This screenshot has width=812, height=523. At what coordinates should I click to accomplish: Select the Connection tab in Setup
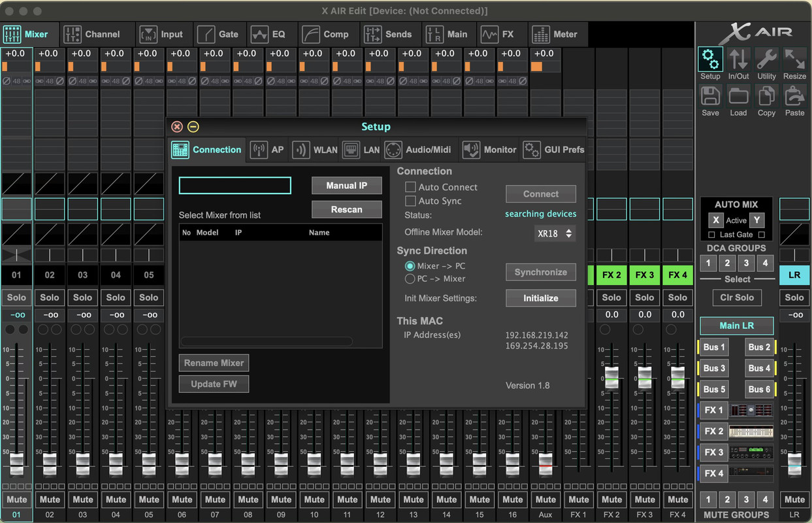pos(207,150)
